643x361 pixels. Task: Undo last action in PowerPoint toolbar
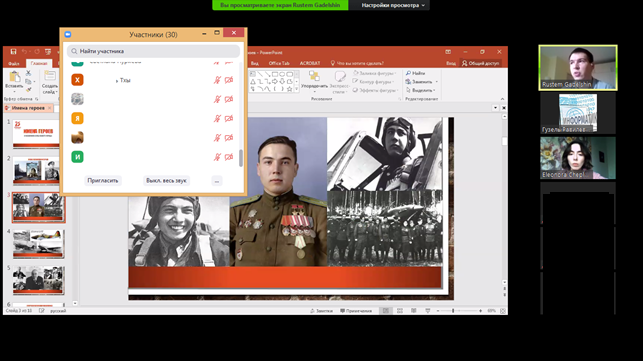(24, 52)
